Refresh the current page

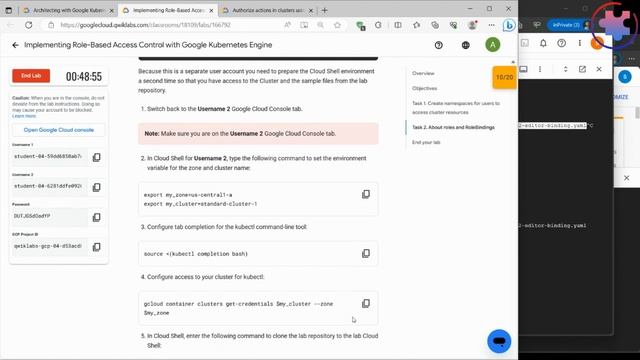pos(29,25)
